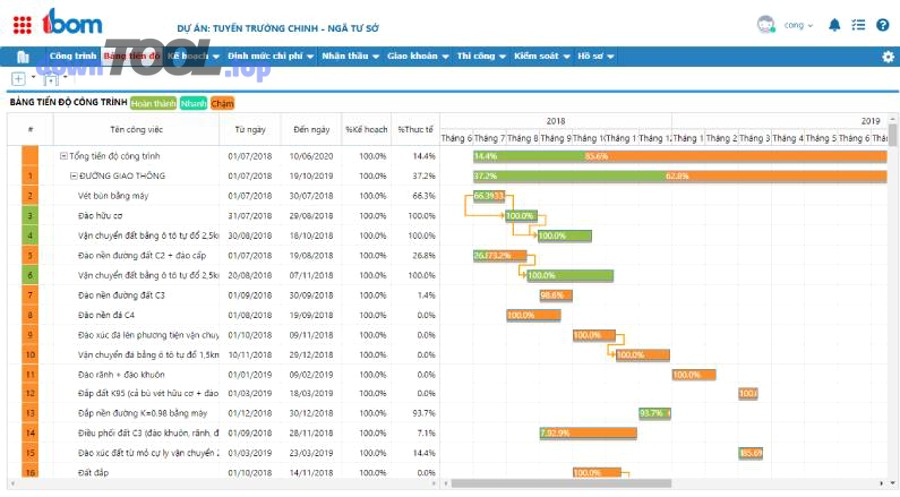The width and height of the screenshot is (900, 497).
Task: Open help via the question mark icon
Action: tap(882, 25)
